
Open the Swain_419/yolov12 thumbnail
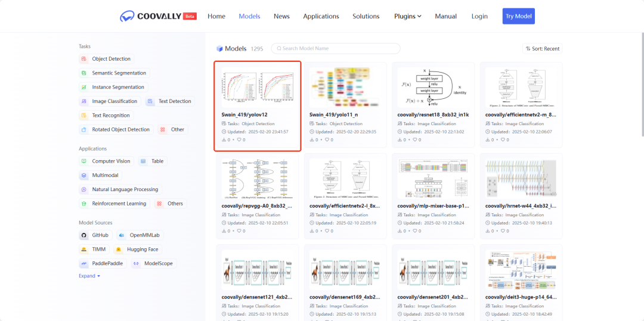coord(258,86)
